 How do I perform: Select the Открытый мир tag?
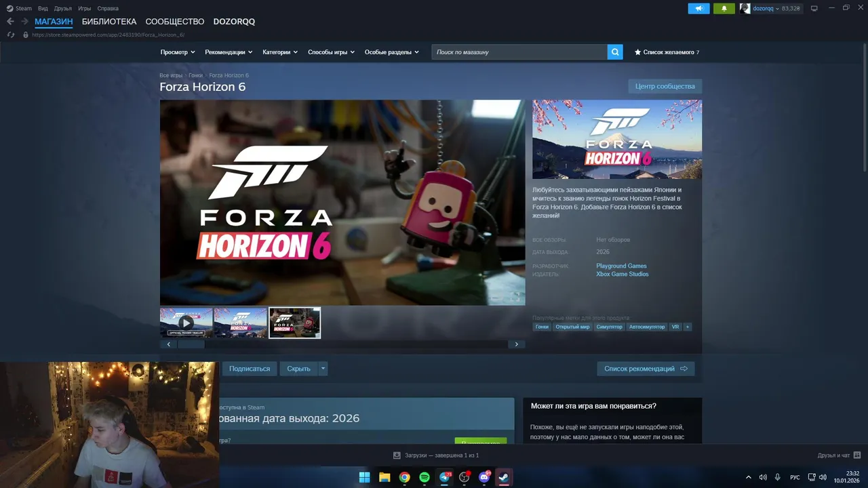coord(572,327)
